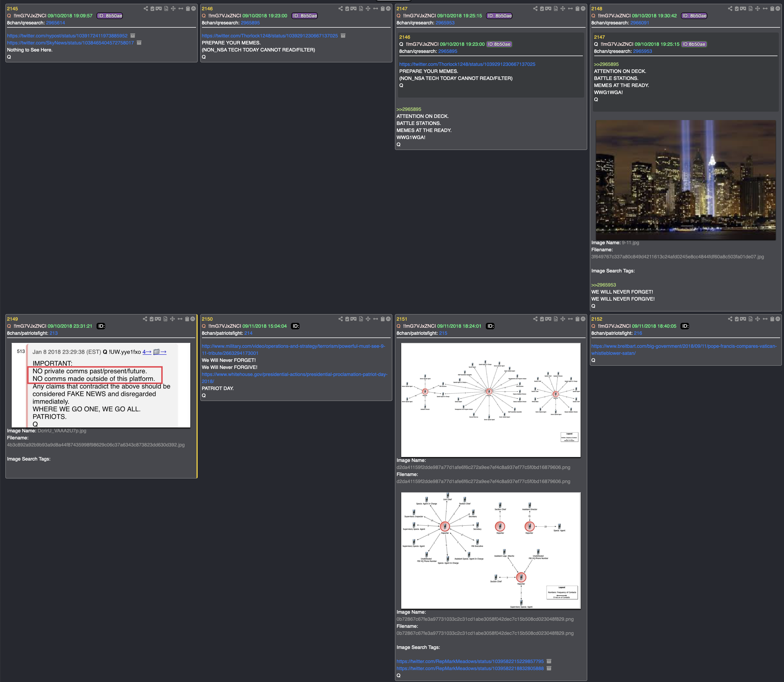Click the image file icon on post 2145
The image size is (784, 682).
[x=166, y=8]
